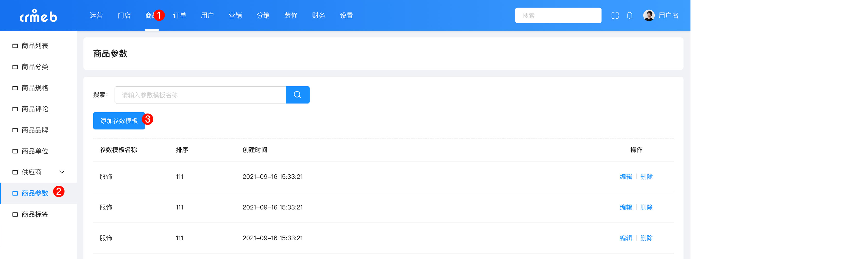
Task: Click 删除 in the second 服饰 row
Action: tap(646, 207)
